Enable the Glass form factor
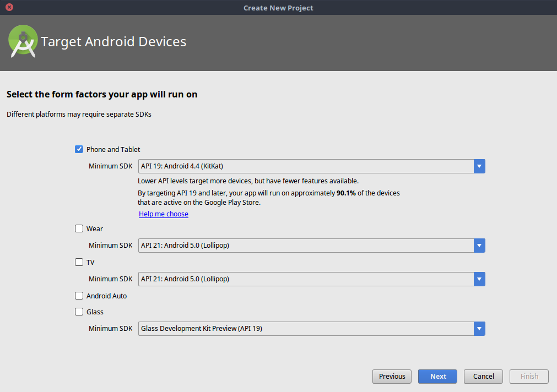This screenshot has width=557, height=392. click(x=79, y=312)
